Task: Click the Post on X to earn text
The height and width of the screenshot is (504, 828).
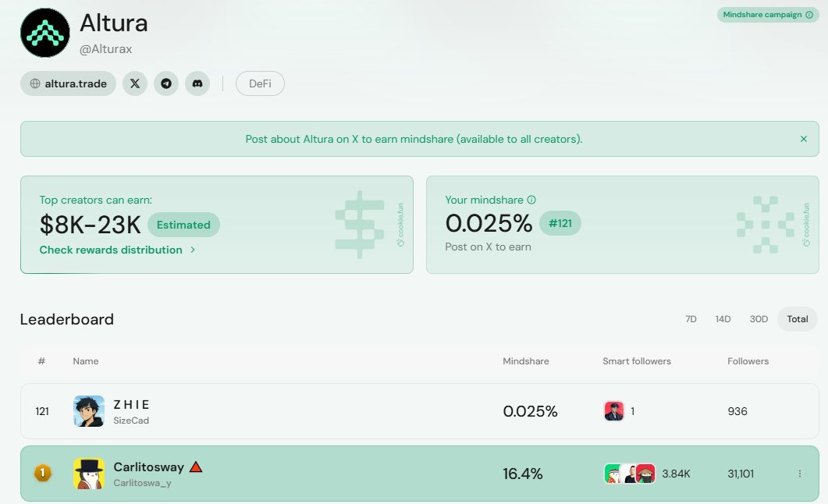Action: tap(488, 247)
